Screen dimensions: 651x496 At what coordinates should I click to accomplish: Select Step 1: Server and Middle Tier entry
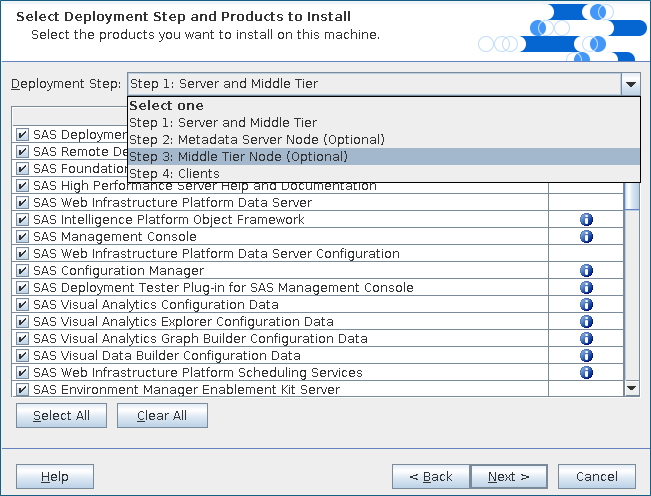[222, 123]
